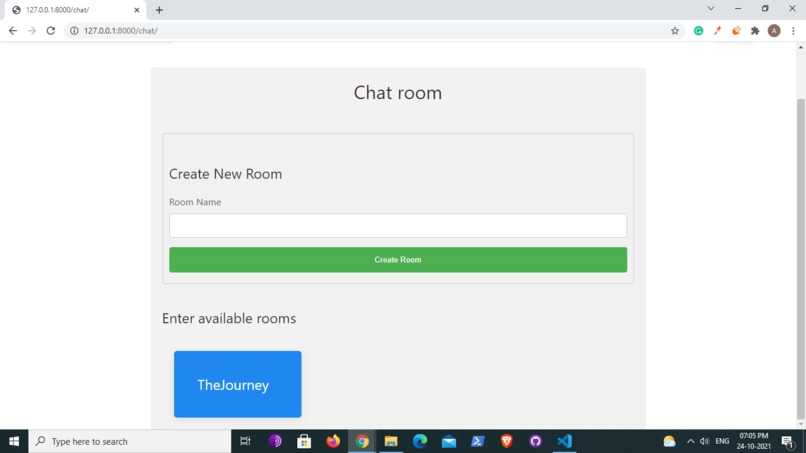Viewport: 806px width, 453px height.
Task: Click the Chat room heading
Action: tap(398, 93)
